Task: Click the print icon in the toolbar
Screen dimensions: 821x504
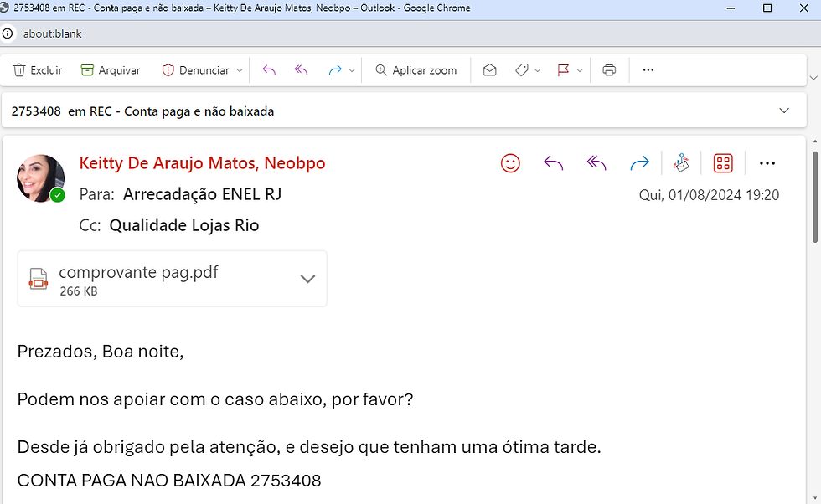Action: click(x=609, y=70)
